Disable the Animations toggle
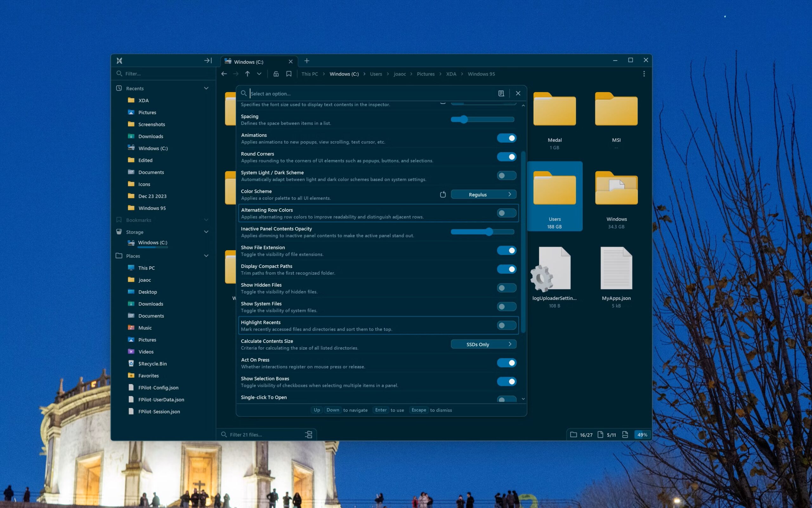This screenshot has width=812, height=508. point(507,138)
